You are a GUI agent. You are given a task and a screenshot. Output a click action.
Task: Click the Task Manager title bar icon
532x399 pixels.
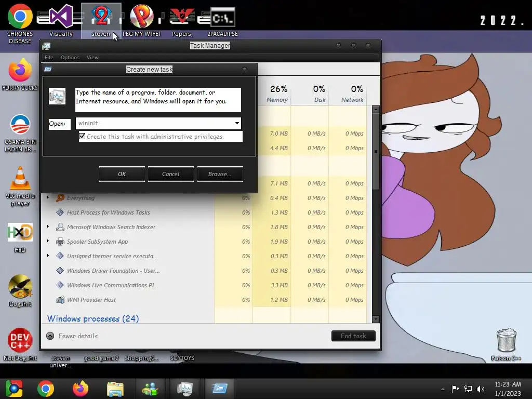pyautogui.click(x=46, y=46)
